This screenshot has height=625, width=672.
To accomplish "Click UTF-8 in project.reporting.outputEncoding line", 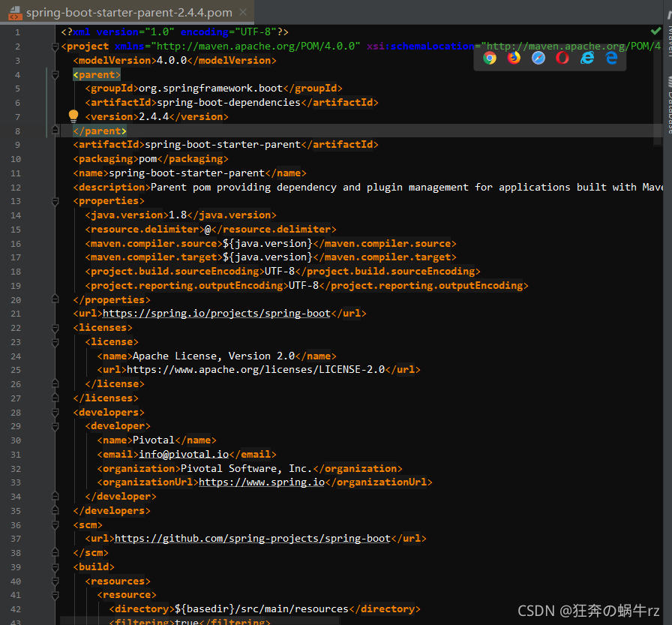I will [304, 286].
